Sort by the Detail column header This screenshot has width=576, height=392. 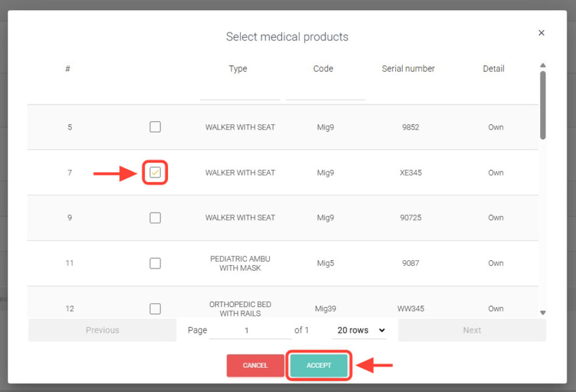[x=493, y=69]
